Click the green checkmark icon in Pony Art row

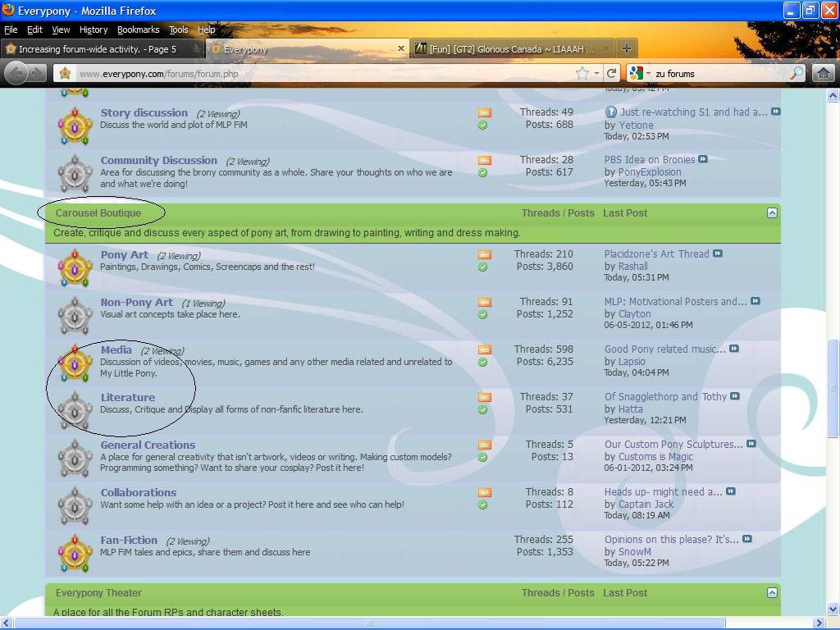482,267
